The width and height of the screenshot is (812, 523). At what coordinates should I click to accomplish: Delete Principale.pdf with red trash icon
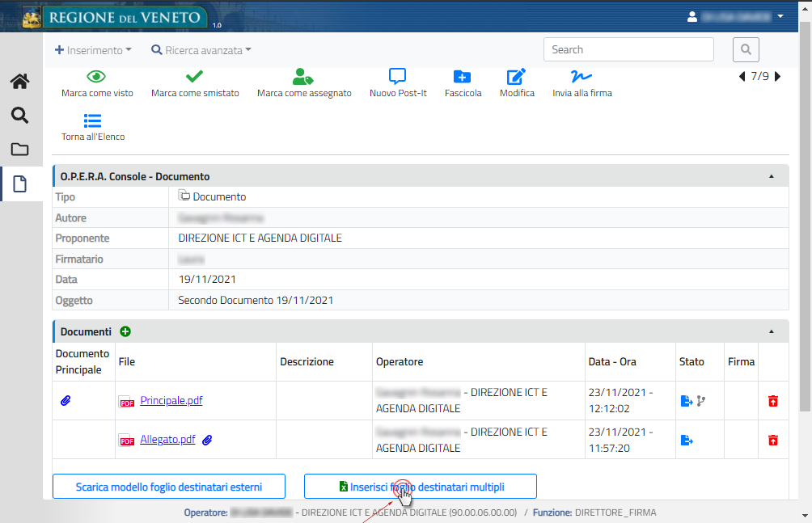pyautogui.click(x=773, y=401)
